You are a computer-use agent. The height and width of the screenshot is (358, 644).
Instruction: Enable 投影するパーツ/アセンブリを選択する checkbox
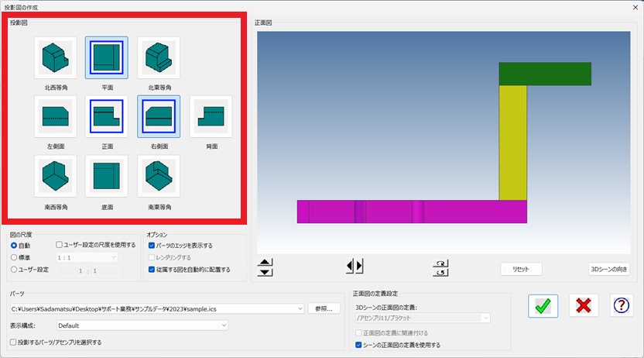[x=14, y=342]
